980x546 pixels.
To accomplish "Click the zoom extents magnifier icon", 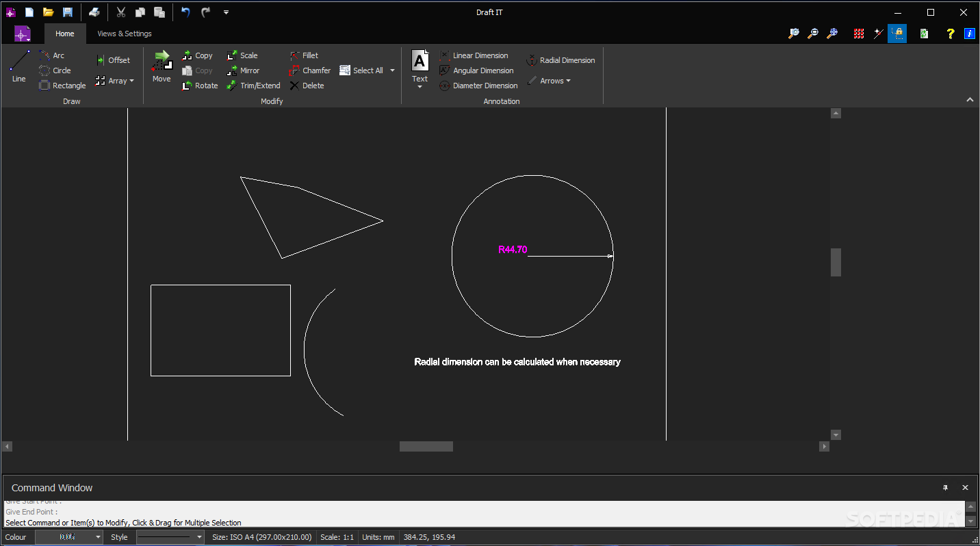I will tap(832, 34).
